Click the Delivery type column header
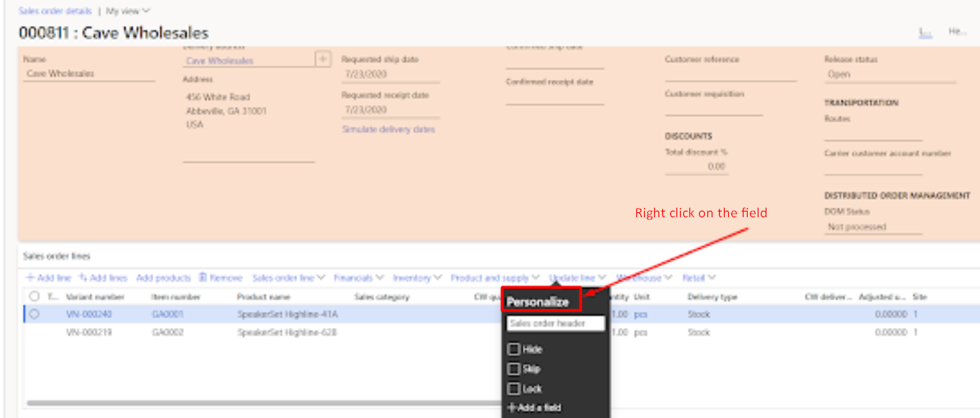Viewport: 980px width, 418px height. click(x=712, y=296)
